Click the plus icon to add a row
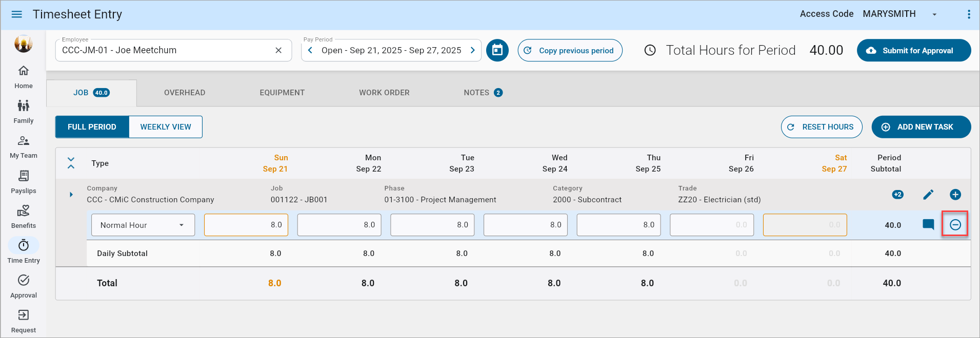The image size is (980, 338). [955, 195]
